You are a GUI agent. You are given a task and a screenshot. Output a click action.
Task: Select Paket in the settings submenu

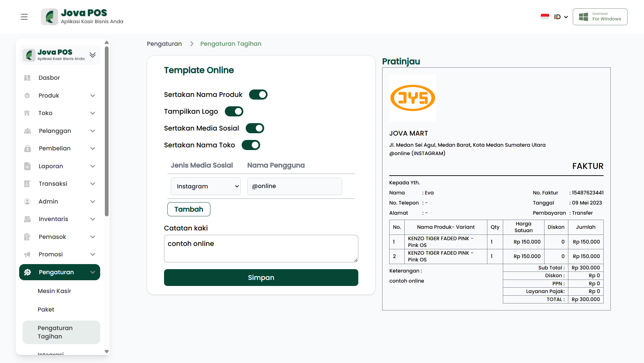click(46, 310)
